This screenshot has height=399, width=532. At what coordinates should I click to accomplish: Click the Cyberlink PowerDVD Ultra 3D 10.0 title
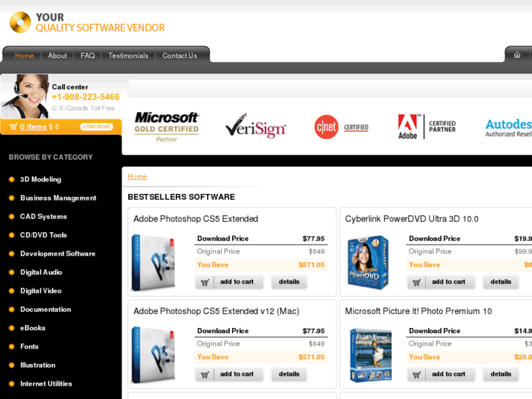coord(411,219)
